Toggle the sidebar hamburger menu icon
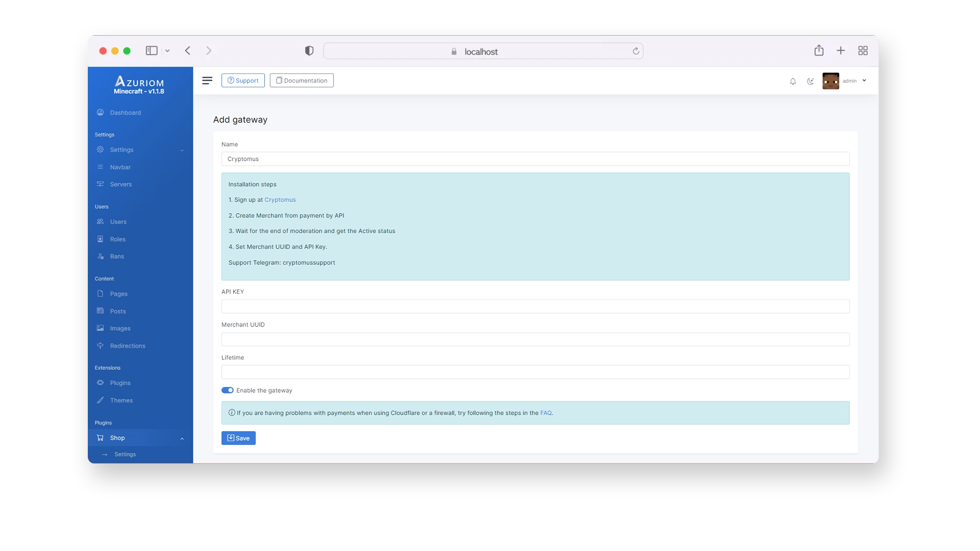The height and width of the screenshot is (551, 980). (207, 81)
